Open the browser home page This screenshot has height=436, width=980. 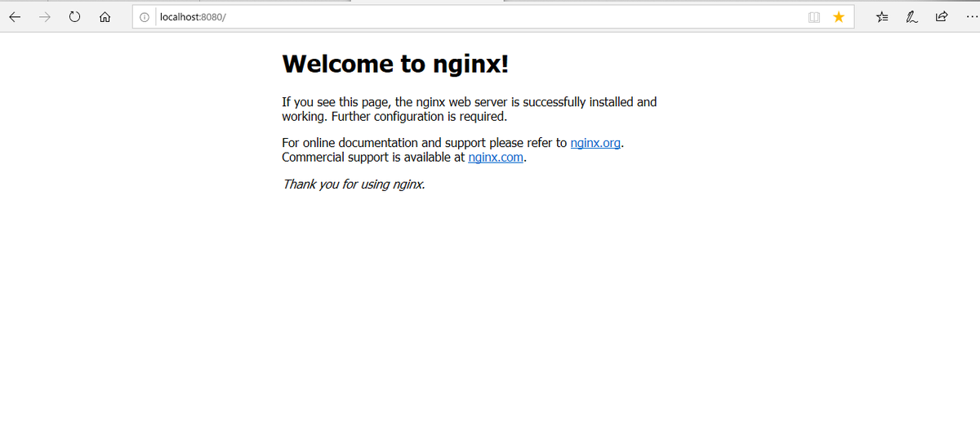pyautogui.click(x=104, y=17)
